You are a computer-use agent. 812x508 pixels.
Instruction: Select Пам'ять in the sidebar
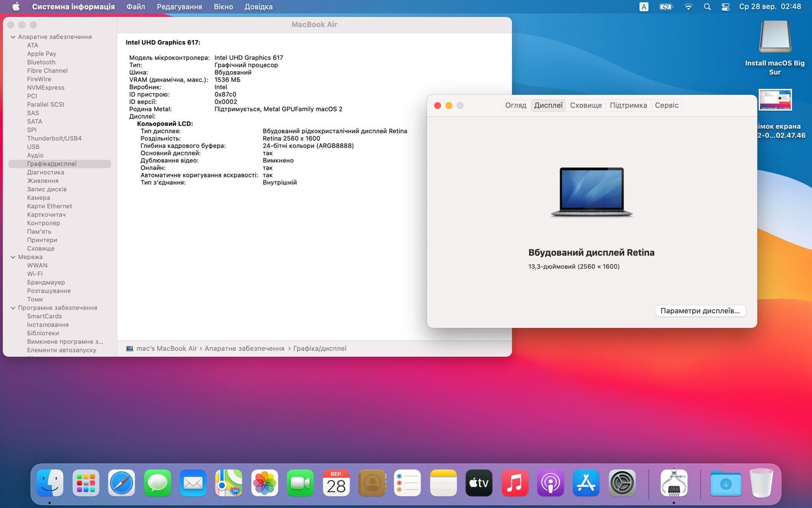coord(39,232)
